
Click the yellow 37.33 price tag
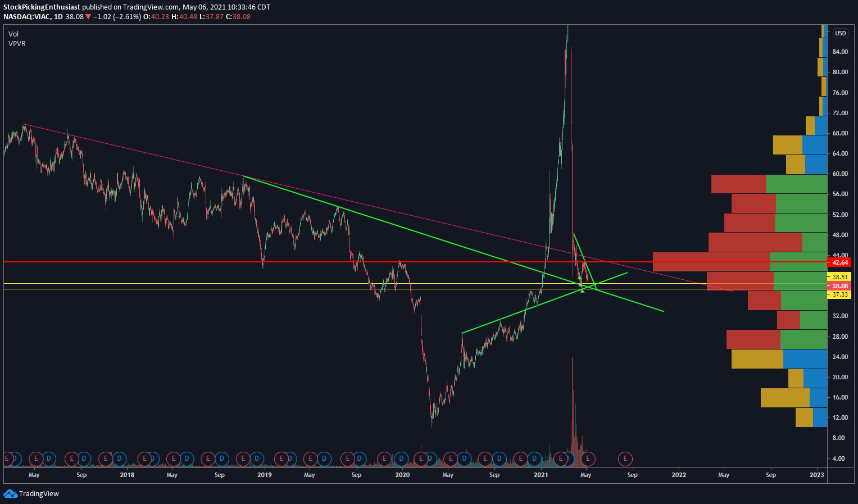click(x=840, y=294)
